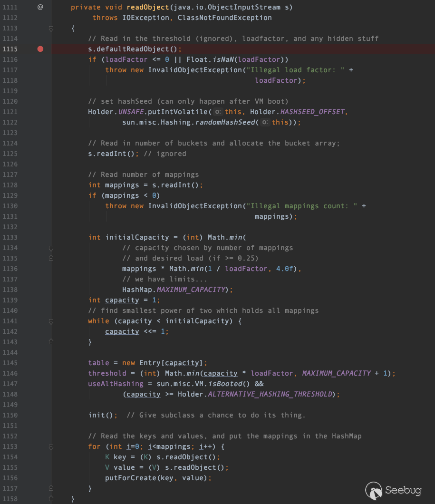Click the fold end marker at line 1135

click(x=51, y=258)
